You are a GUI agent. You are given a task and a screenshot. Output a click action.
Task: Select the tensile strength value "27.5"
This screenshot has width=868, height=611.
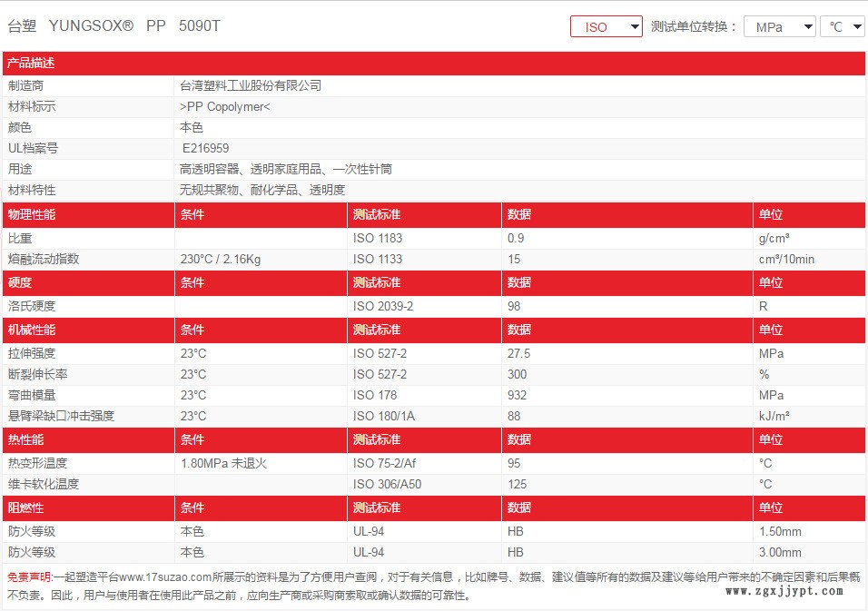click(518, 354)
